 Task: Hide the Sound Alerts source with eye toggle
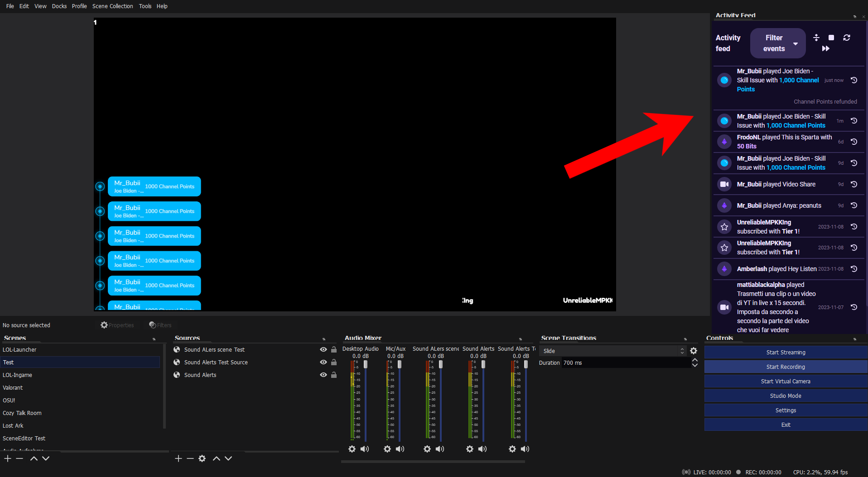click(x=323, y=375)
